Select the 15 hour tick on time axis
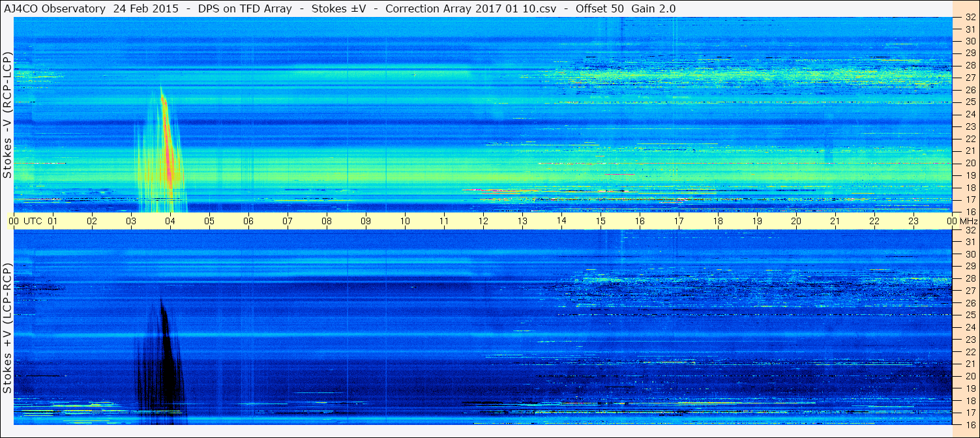Viewport: 980px width, 438px height. [x=601, y=221]
